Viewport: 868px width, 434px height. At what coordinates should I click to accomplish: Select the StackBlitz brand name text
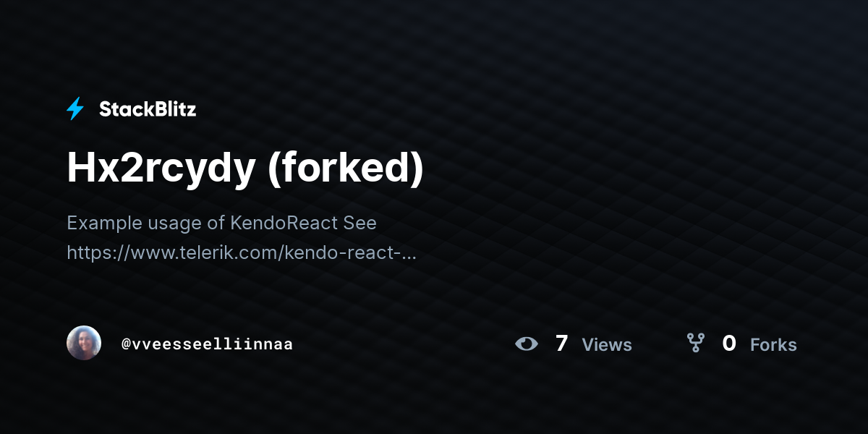tap(148, 109)
